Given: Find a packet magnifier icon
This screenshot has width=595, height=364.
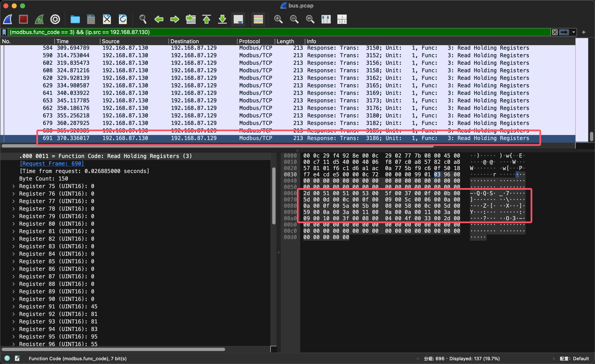Looking at the screenshot, I should [x=143, y=19].
